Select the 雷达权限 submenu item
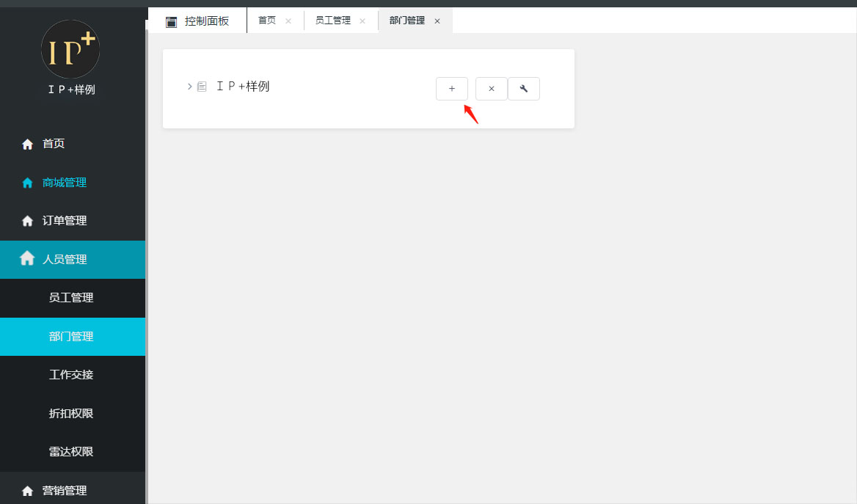The width and height of the screenshot is (857, 504). 71,452
